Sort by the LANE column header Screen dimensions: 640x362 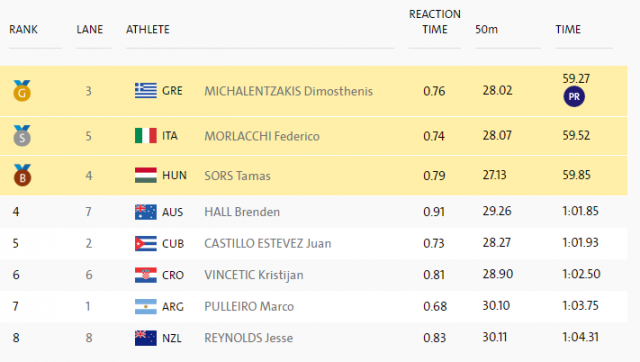tap(90, 29)
